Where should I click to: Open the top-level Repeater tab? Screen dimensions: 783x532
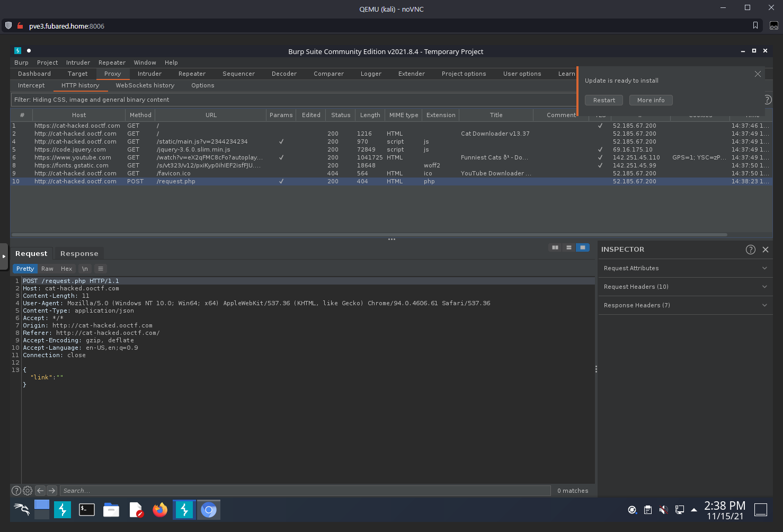(192, 74)
